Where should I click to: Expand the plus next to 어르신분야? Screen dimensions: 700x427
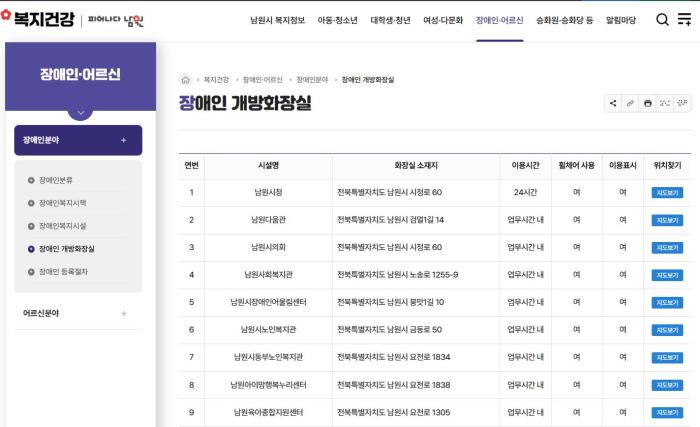[124, 314]
